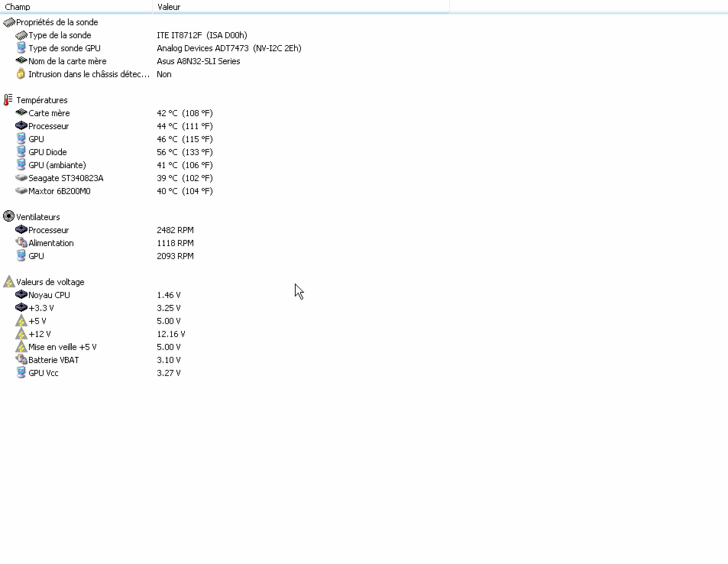The width and height of the screenshot is (728, 564).
Task: Select the Propriétés de la sonde label
Action: 57,22
